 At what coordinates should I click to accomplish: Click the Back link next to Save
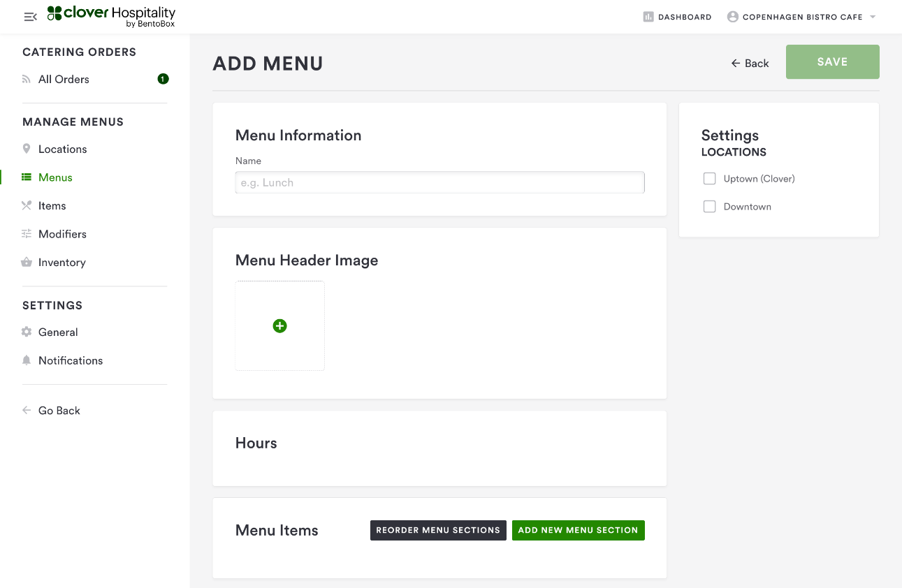coord(750,63)
